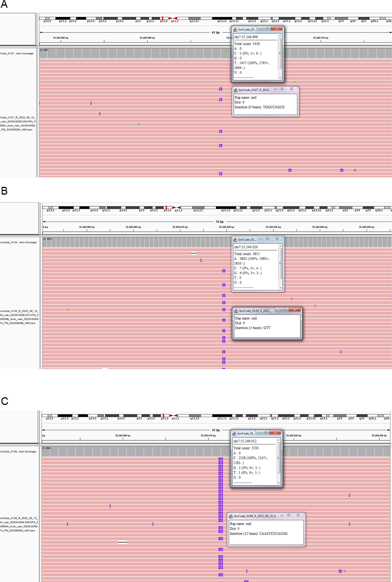Screen dimensions: 392x582
Task: Click p14.2 band on IonCode_0108 panel ideogram
Action: [121, 416]
